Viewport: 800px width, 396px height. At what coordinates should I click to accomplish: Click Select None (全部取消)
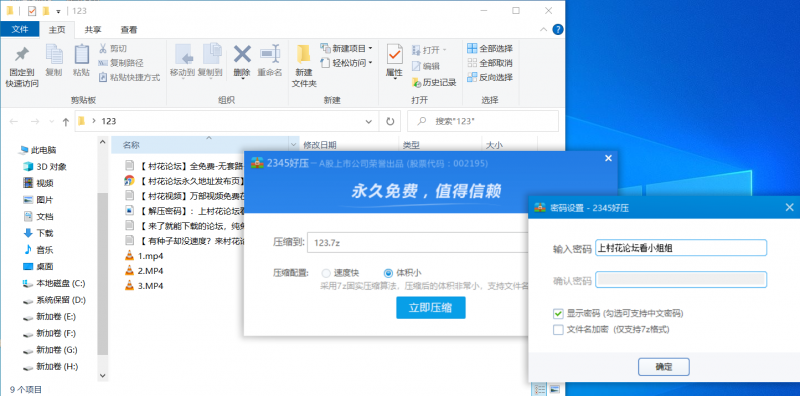(x=490, y=63)
